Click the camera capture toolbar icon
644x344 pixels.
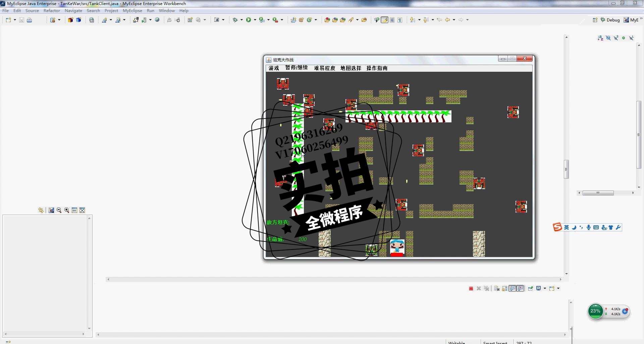point(217,20)
